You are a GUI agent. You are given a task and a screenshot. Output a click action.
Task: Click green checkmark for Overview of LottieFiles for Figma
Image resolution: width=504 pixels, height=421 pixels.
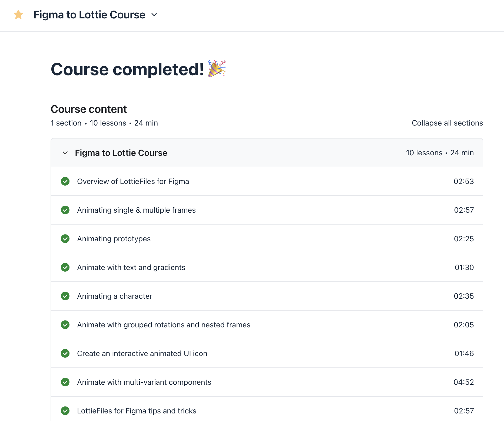pos(65,181)
